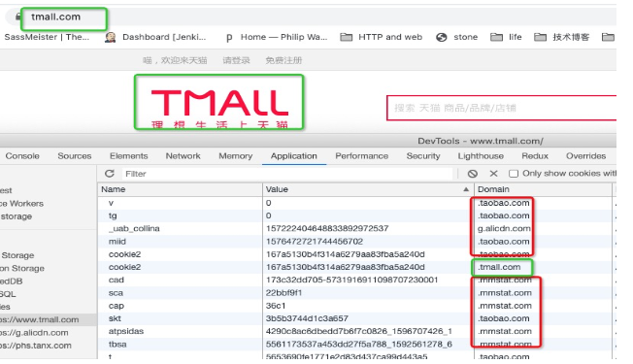This screenshot has height=364, width=633.
Task: Switch to the Network tab
Action: (183, 156)
